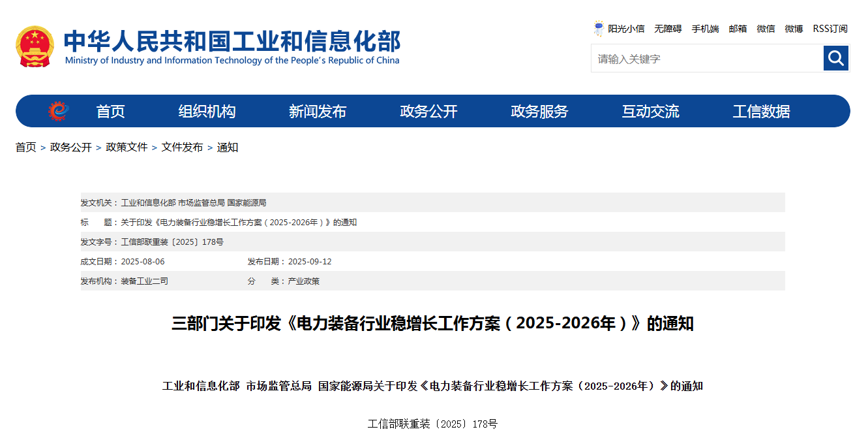
Task: Open the 邮箱 mailbox link
Action: point(738,29)
